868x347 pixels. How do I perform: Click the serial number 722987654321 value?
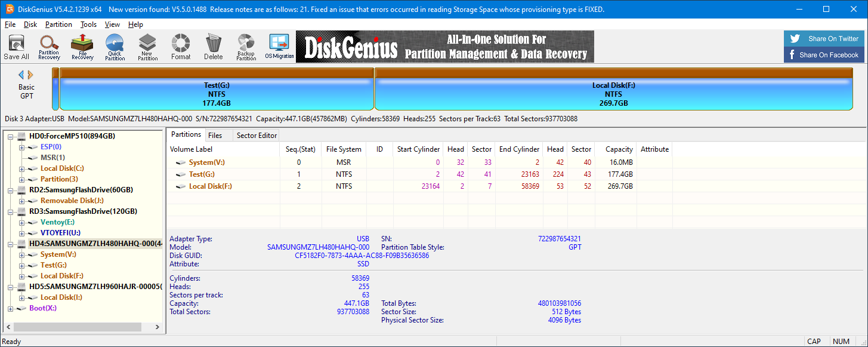560,239
